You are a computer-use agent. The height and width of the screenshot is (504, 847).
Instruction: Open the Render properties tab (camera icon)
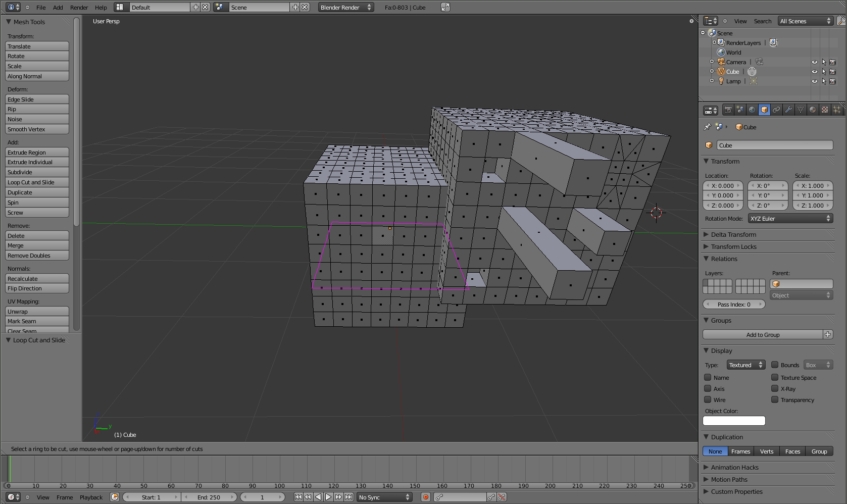coord(728,110)
